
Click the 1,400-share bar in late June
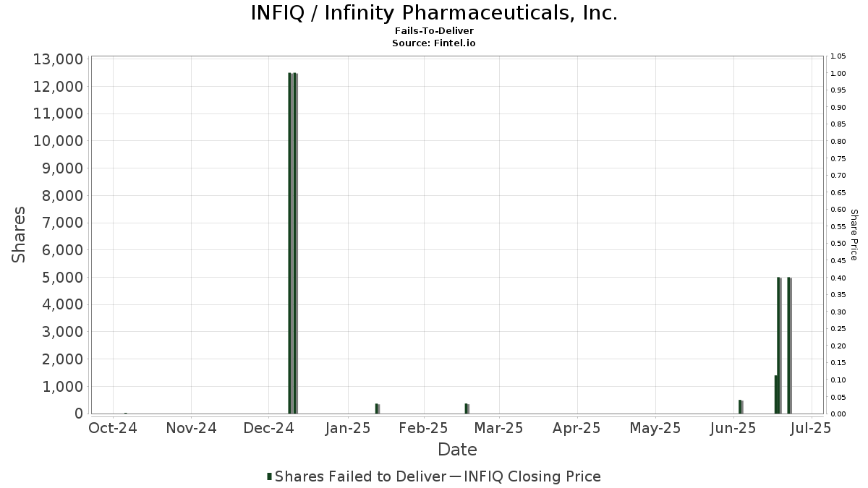pos(776,395)
